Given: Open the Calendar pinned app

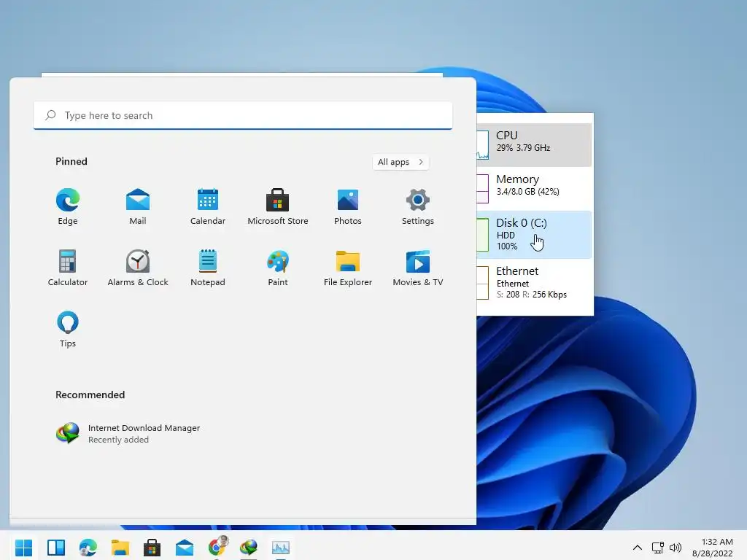Looking at the screenshot, I should (208, 206).
